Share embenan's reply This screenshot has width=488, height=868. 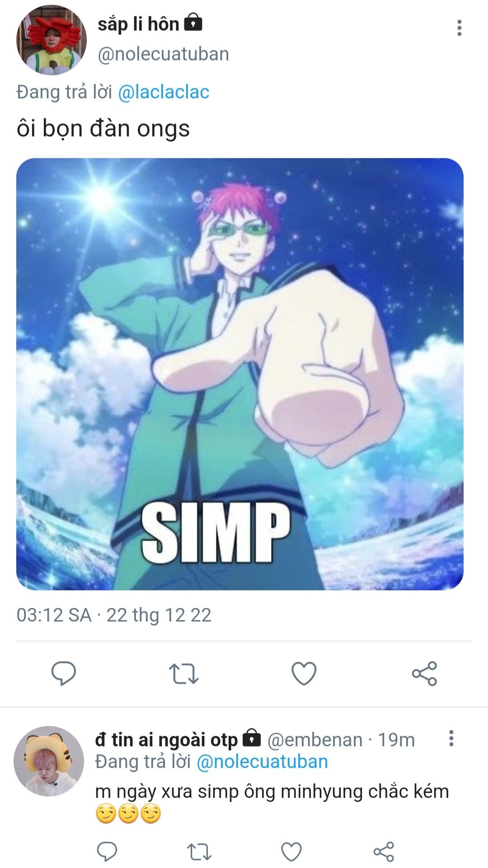[x=384, y=852]
